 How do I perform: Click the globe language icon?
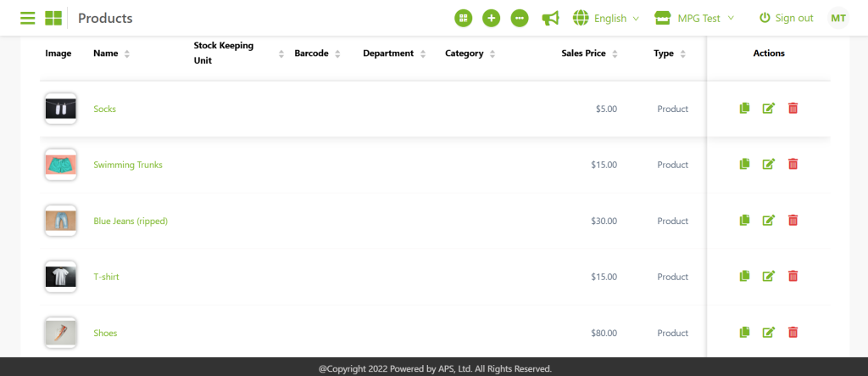tap(581, 19)
